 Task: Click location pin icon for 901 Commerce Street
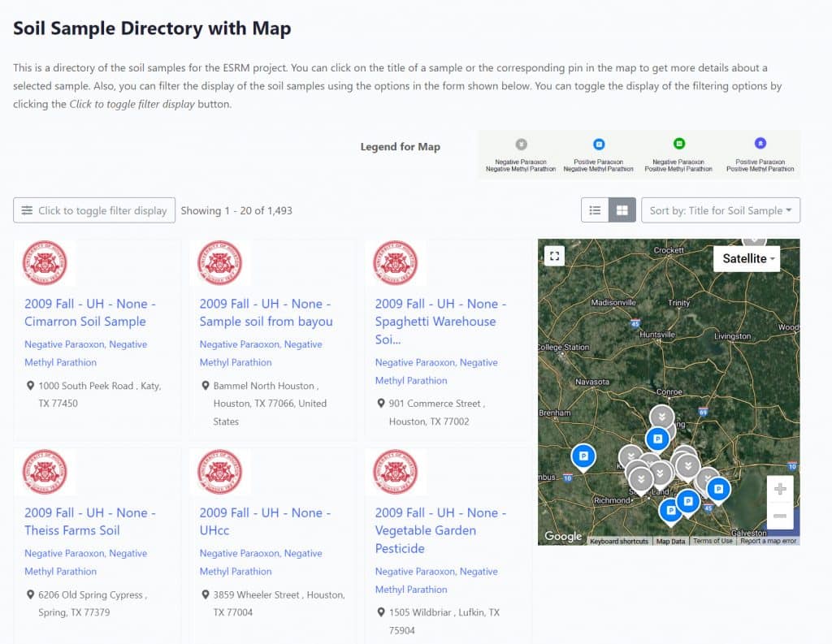[380, 403]
